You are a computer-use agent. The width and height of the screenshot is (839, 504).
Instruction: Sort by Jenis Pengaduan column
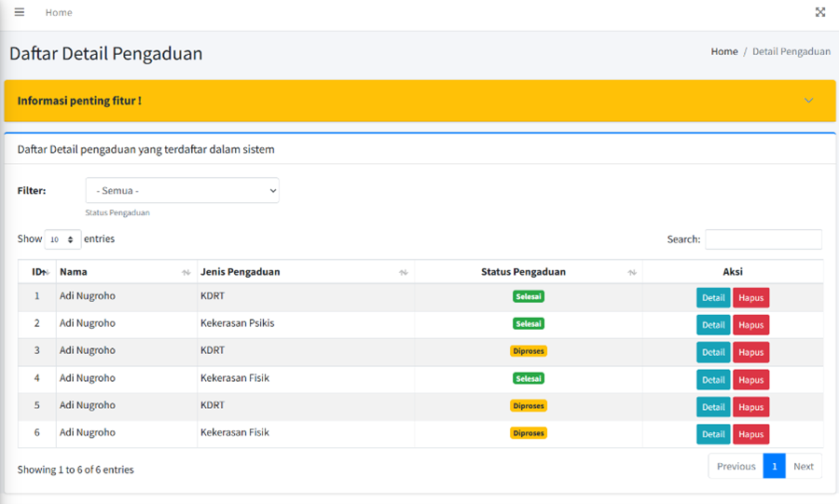[x=305, y=272]
